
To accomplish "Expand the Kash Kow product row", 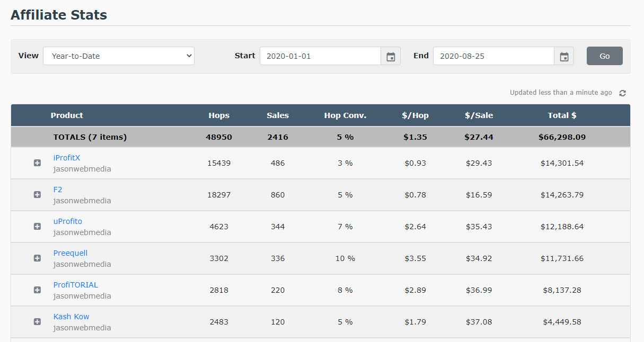I will [37, 322].
